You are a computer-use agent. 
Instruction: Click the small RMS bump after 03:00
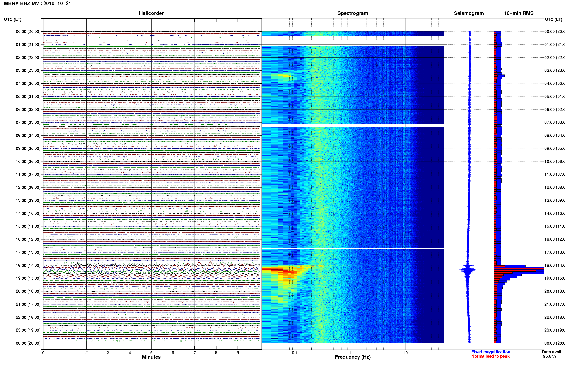[499, 76]
